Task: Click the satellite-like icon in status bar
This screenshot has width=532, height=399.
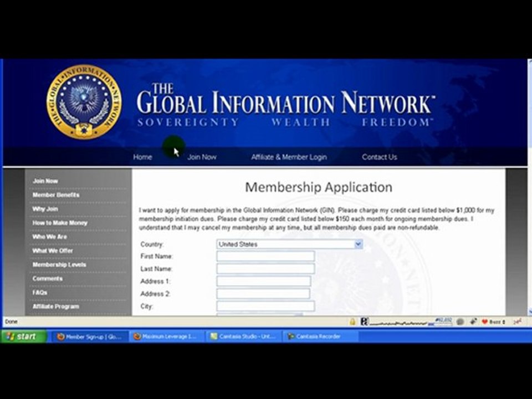Action: [473, 321]
